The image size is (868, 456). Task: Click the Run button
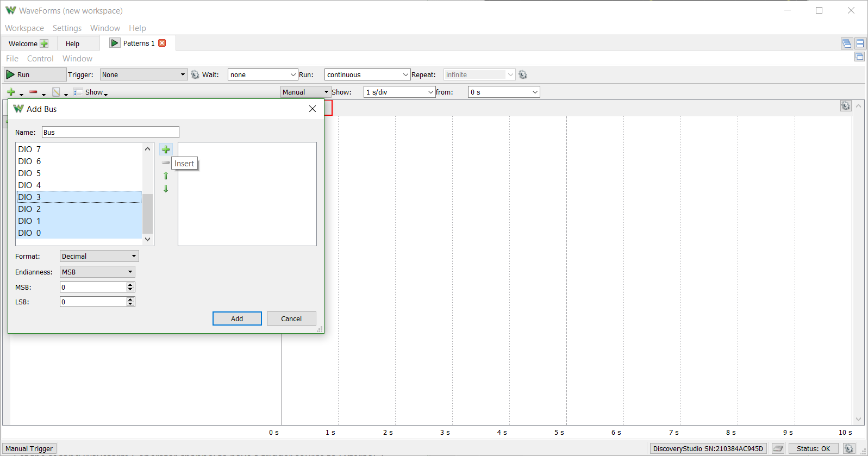point(35,74)
